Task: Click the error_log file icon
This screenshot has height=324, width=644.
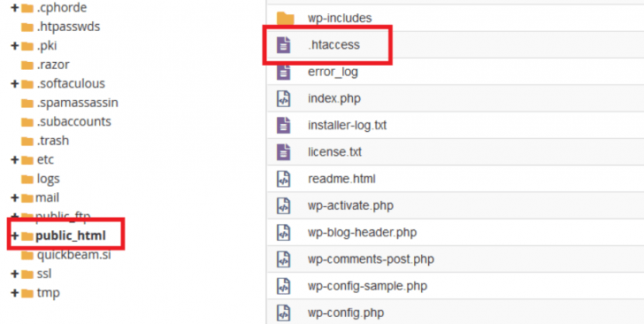Action: click(x=283, y=72)
